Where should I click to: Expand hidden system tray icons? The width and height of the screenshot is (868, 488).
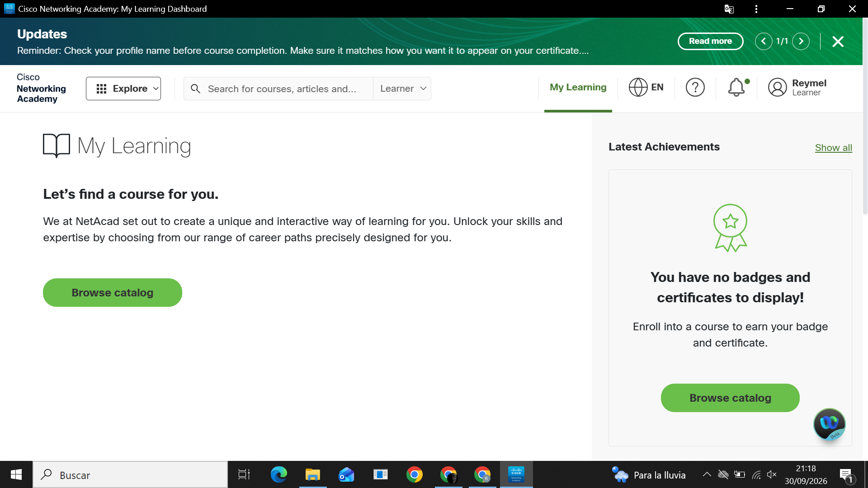click(707, 474)
